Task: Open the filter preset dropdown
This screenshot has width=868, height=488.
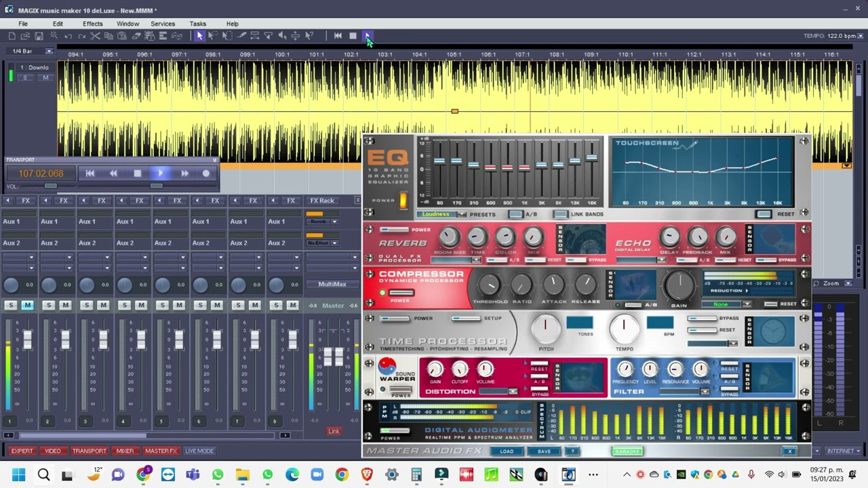Action: tap(705, 392)
